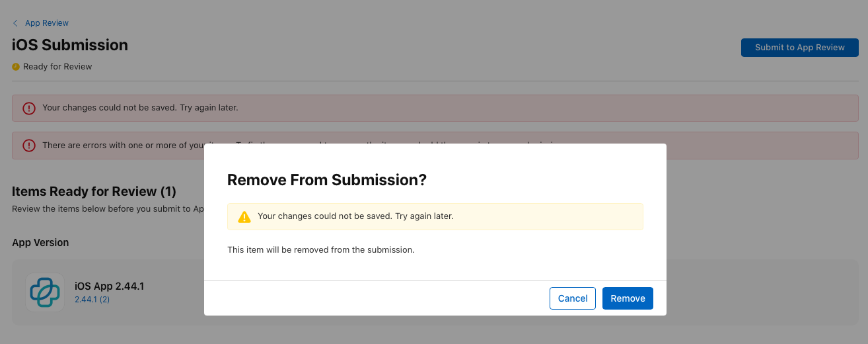Viewport: 868px width, 344px height.
Task: Click the App Version section label
Action: tap(40, 243)
